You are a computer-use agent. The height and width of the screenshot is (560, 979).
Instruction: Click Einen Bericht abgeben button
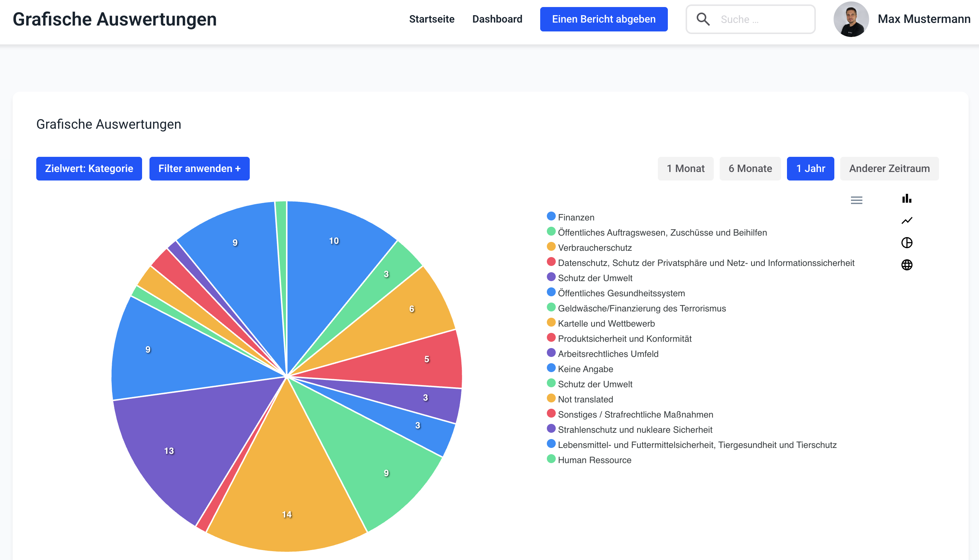(x=603, y=19)
